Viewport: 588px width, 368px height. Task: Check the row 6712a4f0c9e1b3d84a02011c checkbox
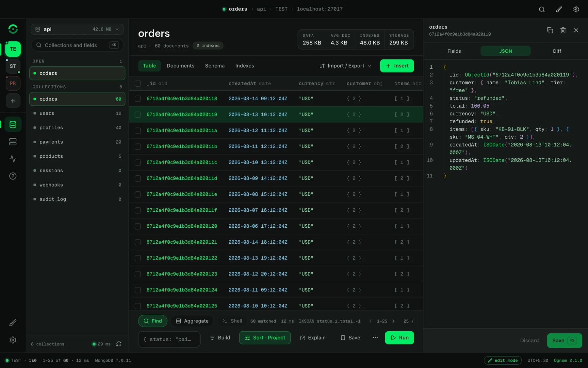point(138,162)
